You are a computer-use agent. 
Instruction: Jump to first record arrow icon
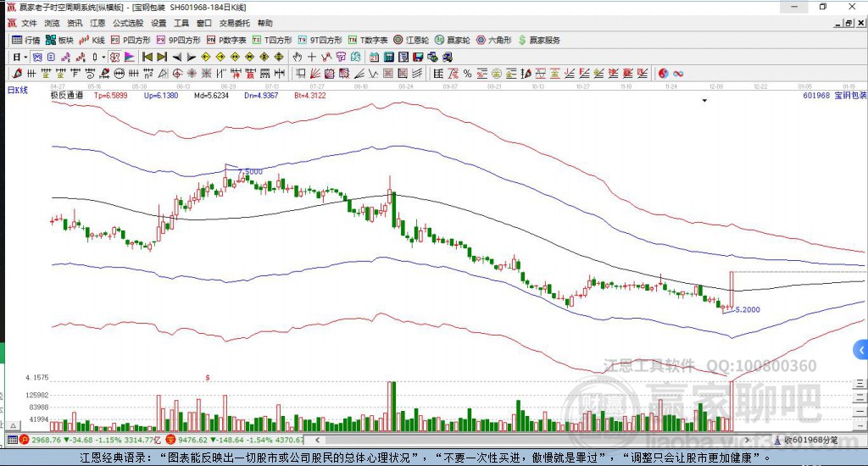pyautogui.click(x=147, y=57)
